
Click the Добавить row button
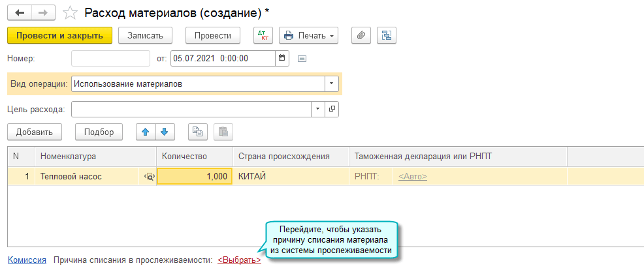pyautogui.click(x=35, y=132)
